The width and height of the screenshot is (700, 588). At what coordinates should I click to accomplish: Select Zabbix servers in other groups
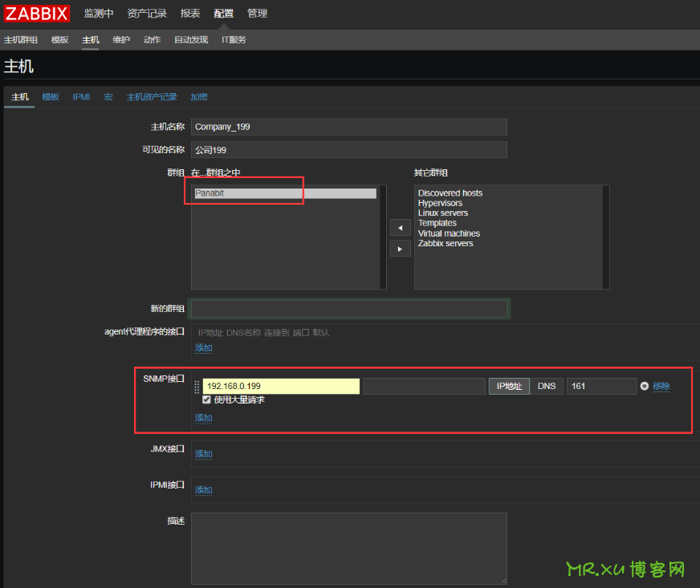pos(445,243)
